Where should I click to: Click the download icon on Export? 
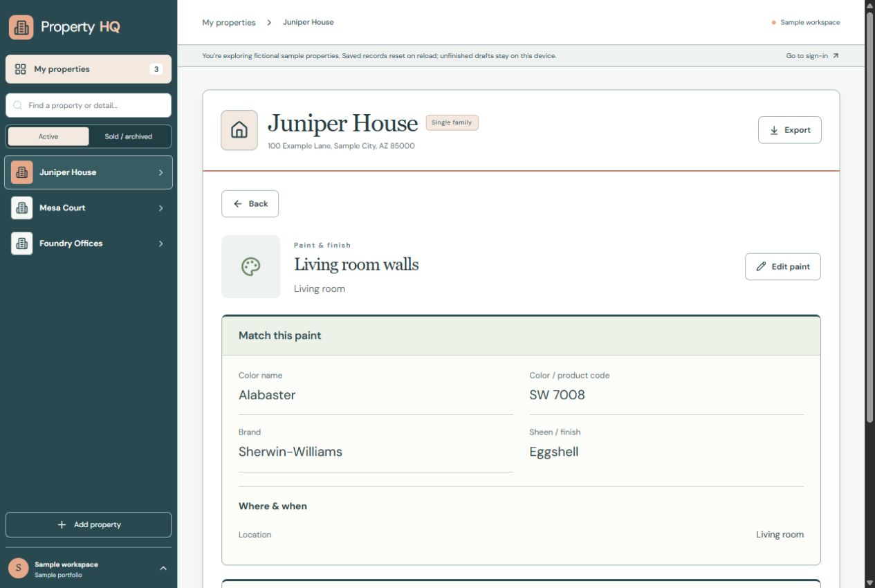tap(774, 130)
